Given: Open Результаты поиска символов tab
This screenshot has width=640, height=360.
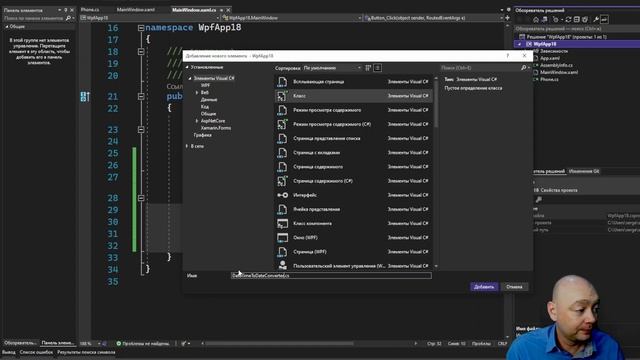Looking at the screenshot, I should [86, 352].
